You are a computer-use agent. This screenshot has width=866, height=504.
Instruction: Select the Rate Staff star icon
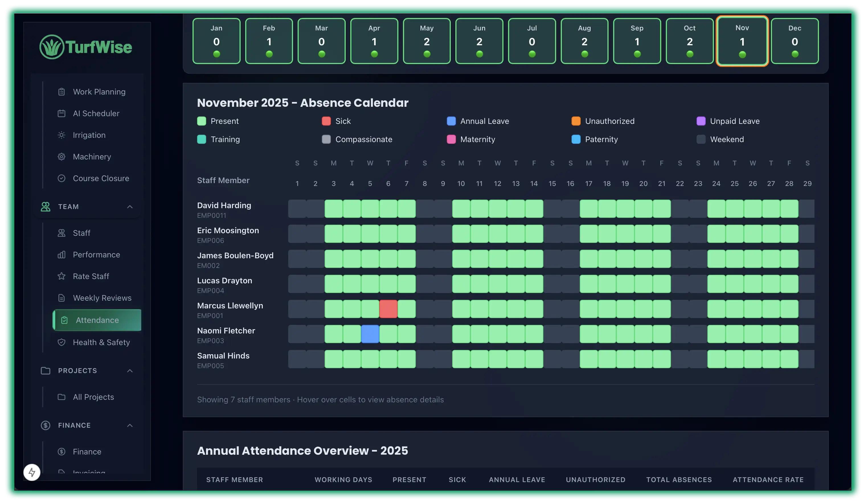point(62,276)
